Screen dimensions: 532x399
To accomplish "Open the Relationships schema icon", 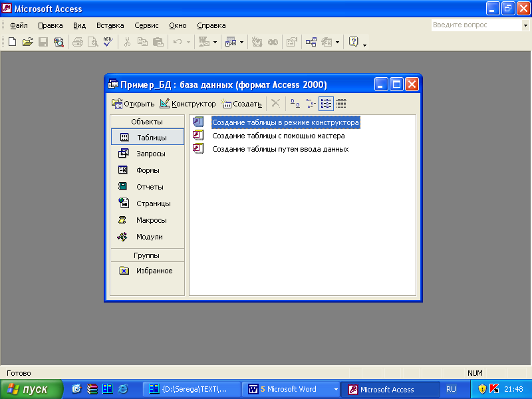I will pyautogui.click(x=311, y=42).
